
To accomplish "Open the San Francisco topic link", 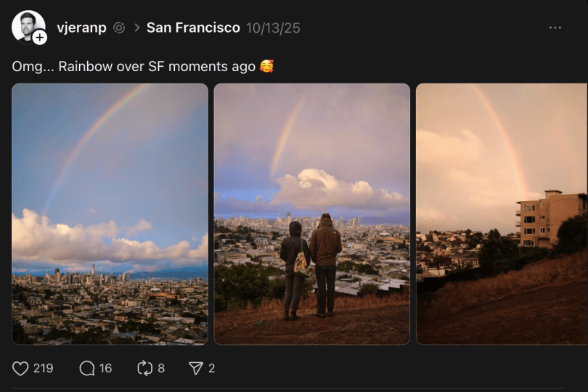I will click(x=193, y=28).
